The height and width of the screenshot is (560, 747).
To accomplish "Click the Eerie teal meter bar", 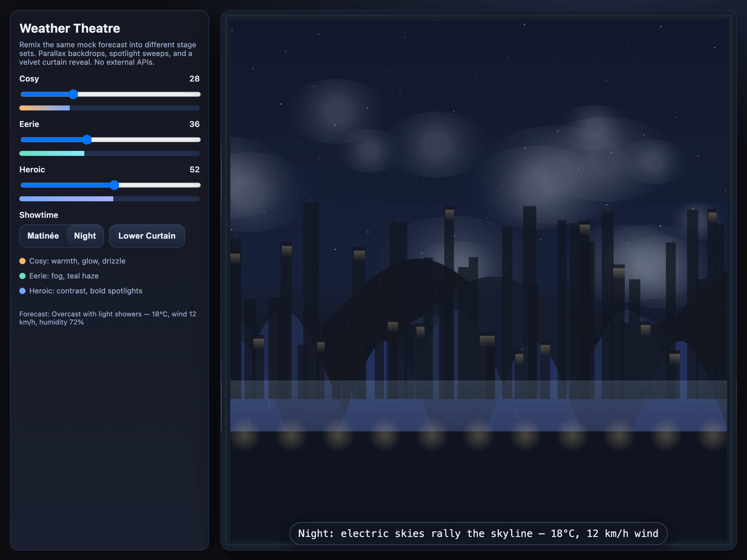I will pos(52,154).
